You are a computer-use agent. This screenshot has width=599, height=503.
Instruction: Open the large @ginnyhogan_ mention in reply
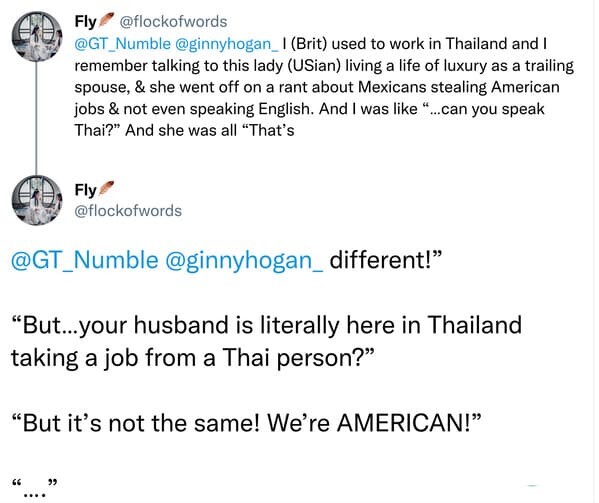[244, 261]
